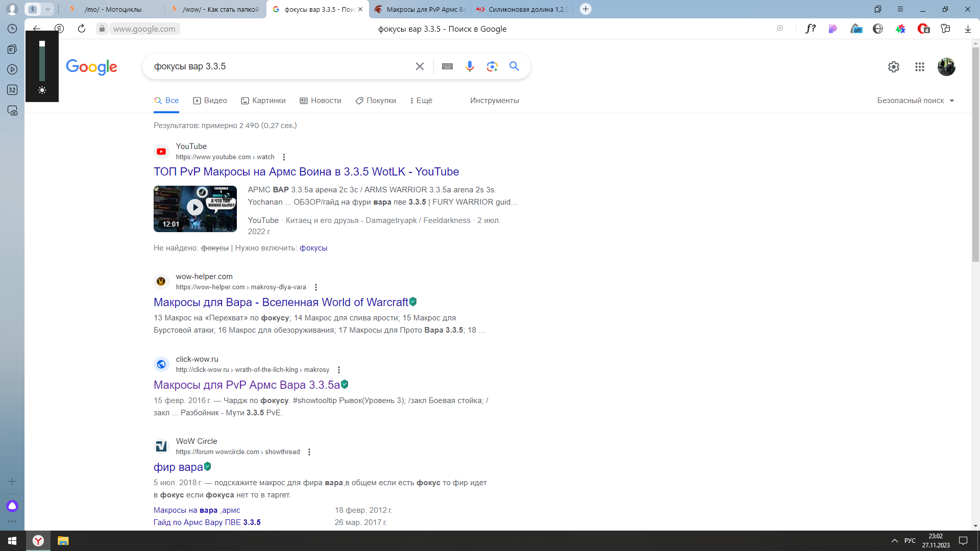
Task: Adjust the brightness slider in overlay
Action: [x=42, y=61]
